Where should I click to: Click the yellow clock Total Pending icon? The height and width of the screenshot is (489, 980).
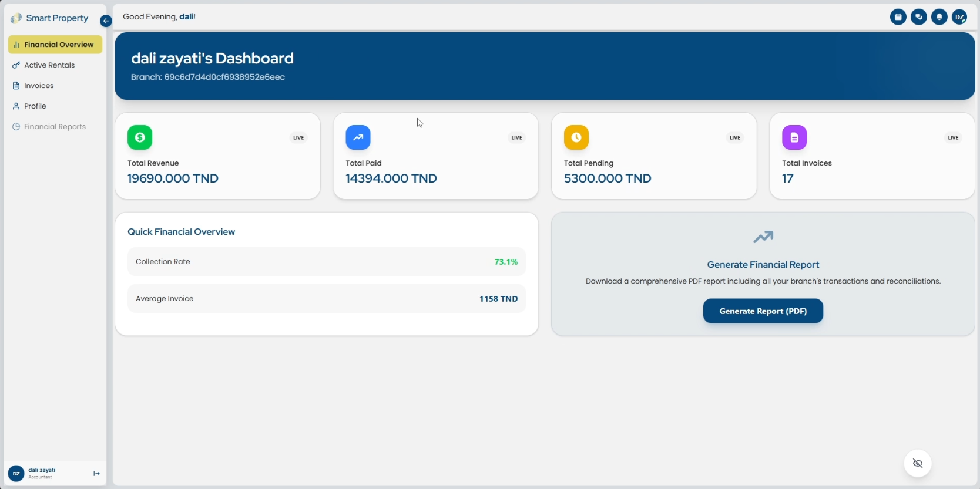pos(576,137)
